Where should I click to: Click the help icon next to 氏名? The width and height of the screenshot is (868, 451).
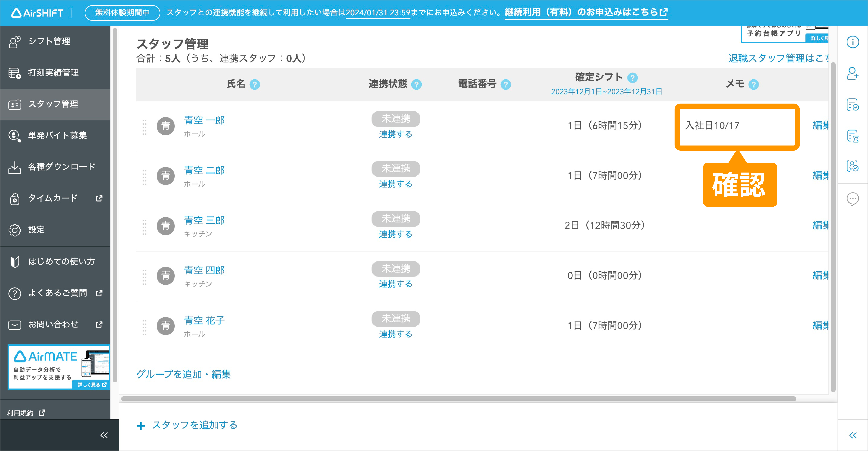click(255, 84)
